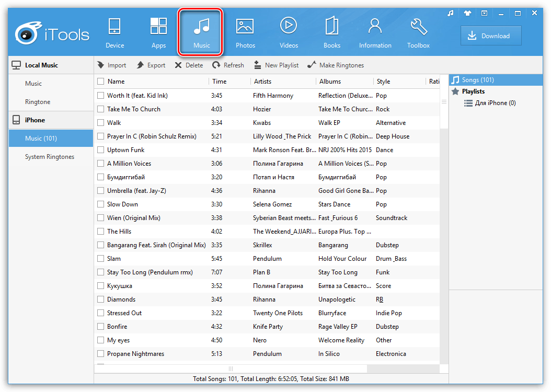Open the Books section icon
This screenshot has width=551, height=392.
[x=332, y=27]
